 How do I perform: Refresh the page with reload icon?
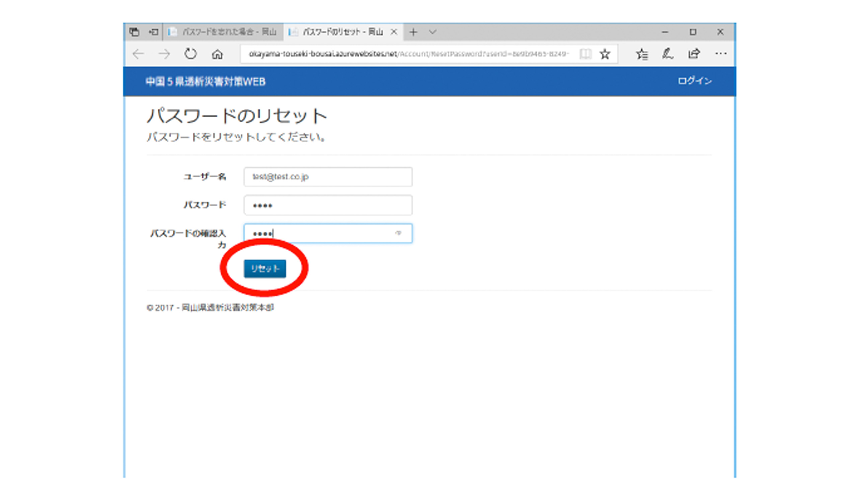coord(190,54)
